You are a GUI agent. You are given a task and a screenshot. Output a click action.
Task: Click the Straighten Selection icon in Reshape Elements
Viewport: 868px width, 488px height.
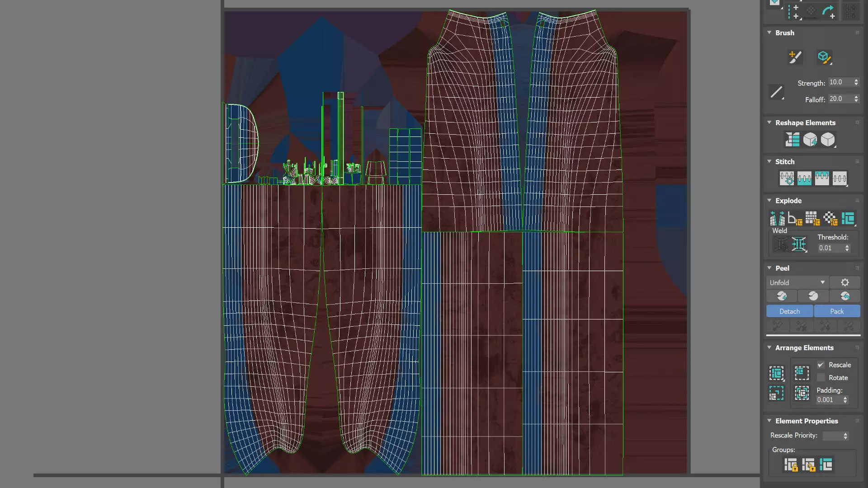792,140
